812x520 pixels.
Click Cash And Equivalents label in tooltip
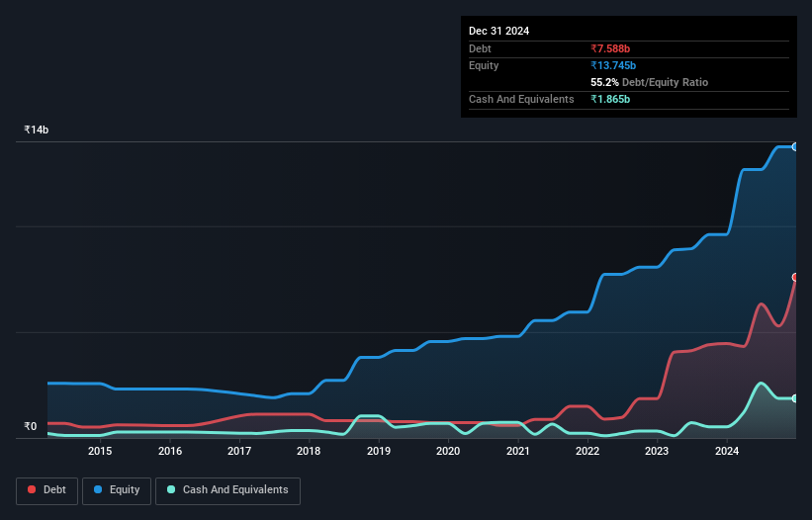(x=521, y=99)
